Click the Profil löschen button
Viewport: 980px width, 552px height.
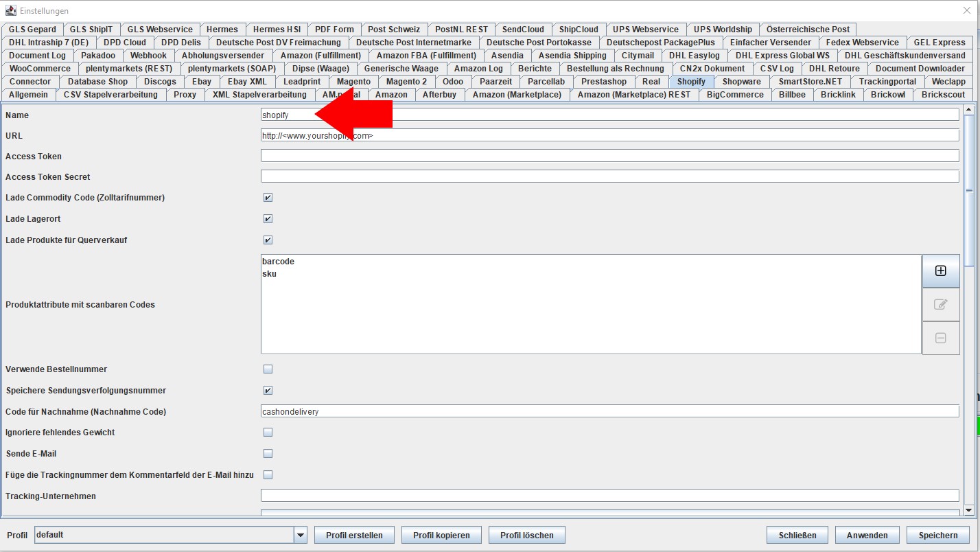click(528, 535)
